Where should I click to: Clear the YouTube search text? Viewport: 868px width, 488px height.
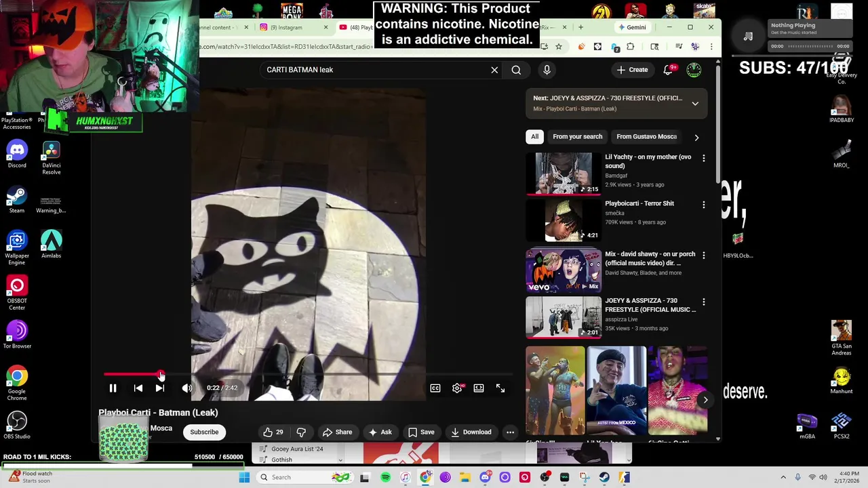coord(494,70)
